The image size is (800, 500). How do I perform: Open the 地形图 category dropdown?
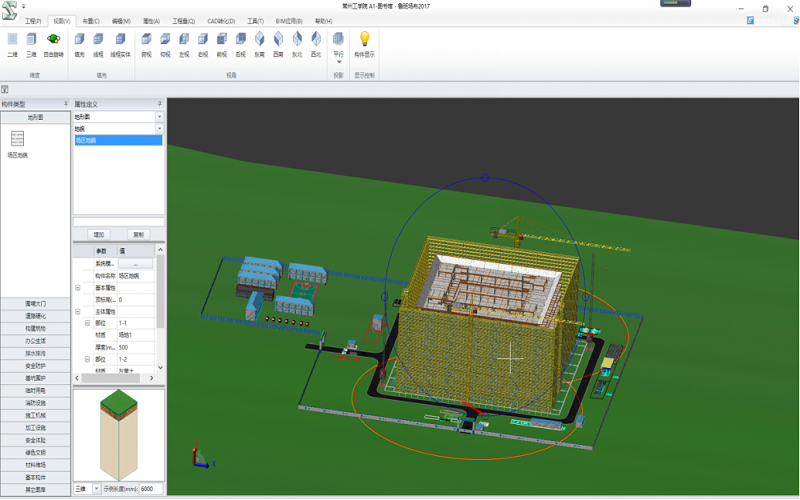point(159,117)
